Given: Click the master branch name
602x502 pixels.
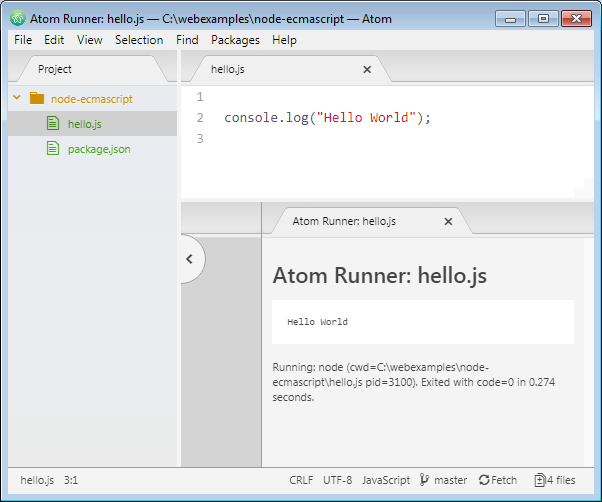Looking at the screenshot, I should 450,480.
